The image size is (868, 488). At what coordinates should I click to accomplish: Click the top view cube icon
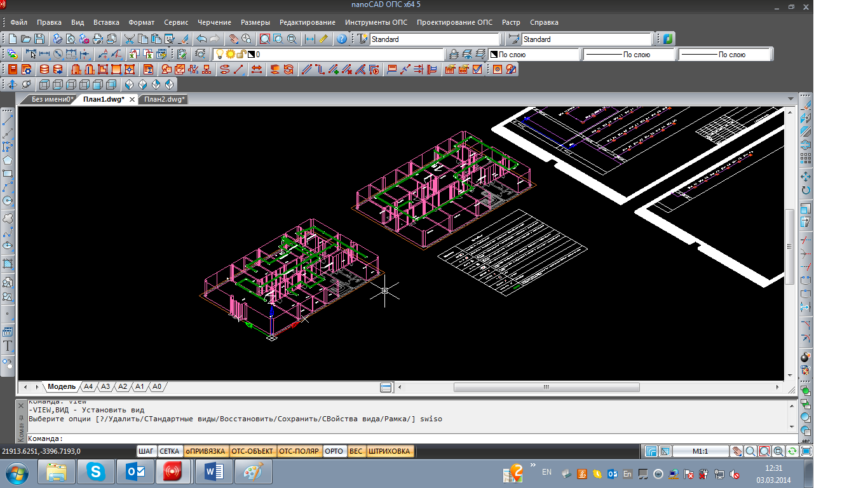44,85
